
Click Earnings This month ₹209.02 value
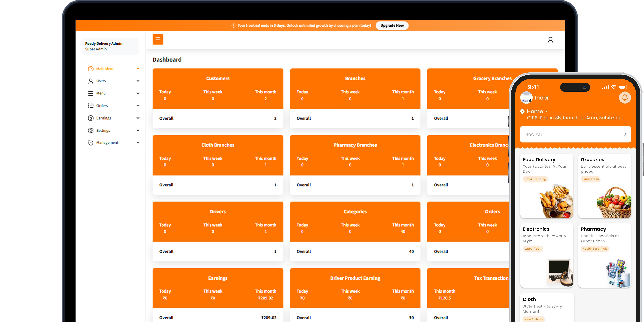point(266,298)
